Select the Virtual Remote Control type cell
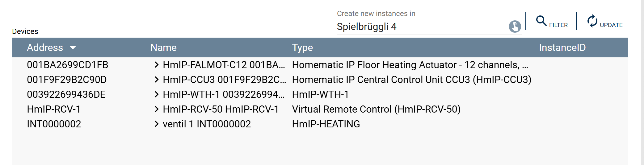The image size is (644, 165). tap(376, 109)
